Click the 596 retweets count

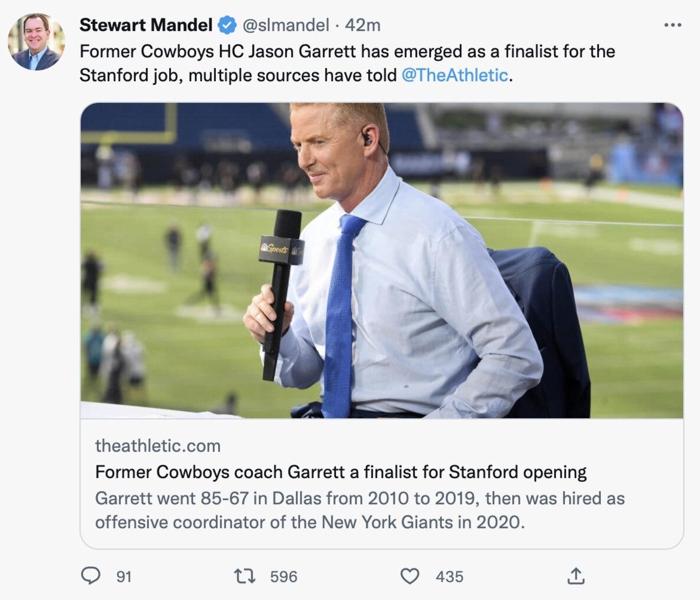click(283, 577)
